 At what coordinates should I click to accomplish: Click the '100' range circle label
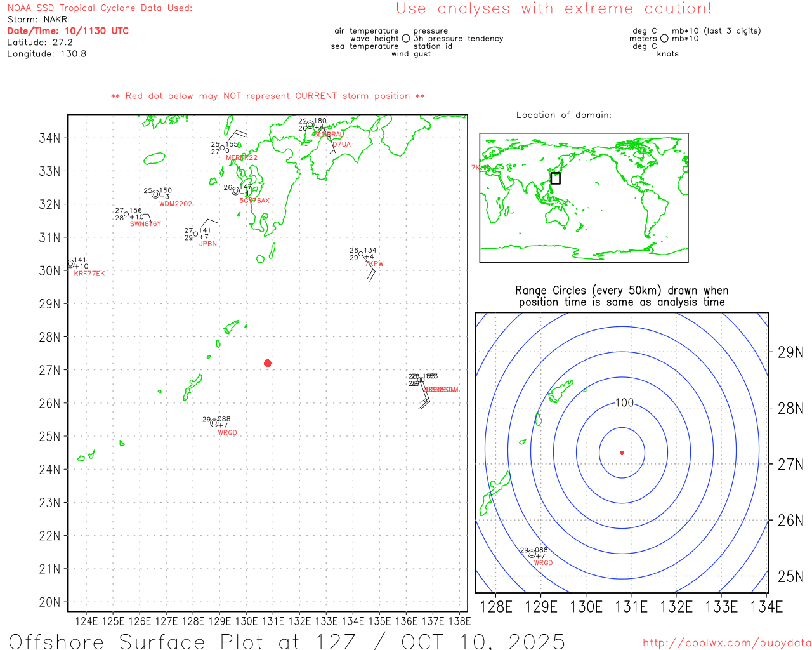tap(625, 402)
